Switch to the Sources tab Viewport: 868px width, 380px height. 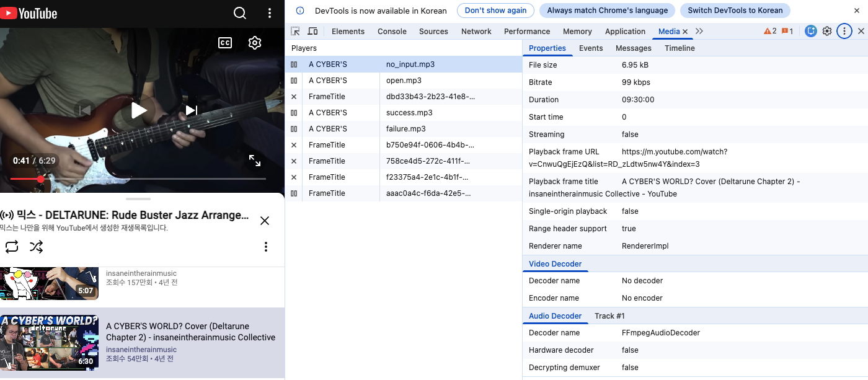tap(433, 31)
